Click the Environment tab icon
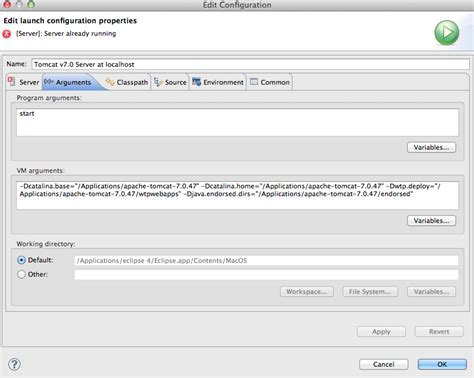Image resolution: width=474 pixels, height=378 pixels. click(x=197, y=82)
